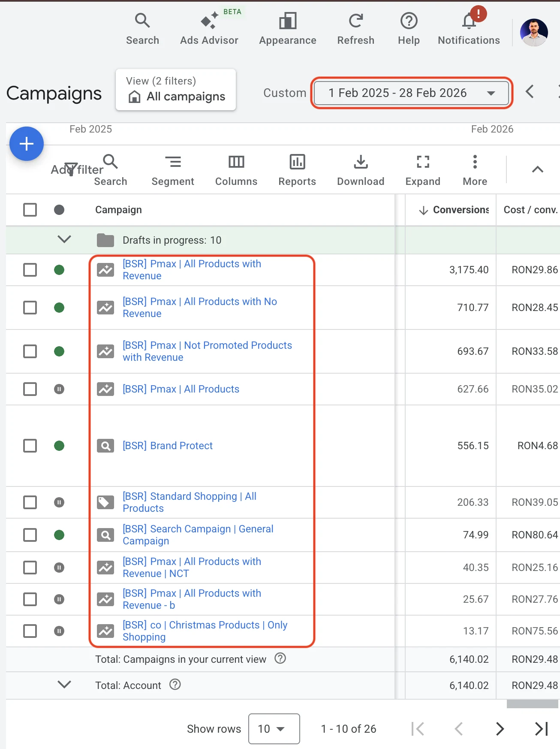Click the Brand Protect search campaign type icon
560x749 pixels.
(x=105, y=446)
